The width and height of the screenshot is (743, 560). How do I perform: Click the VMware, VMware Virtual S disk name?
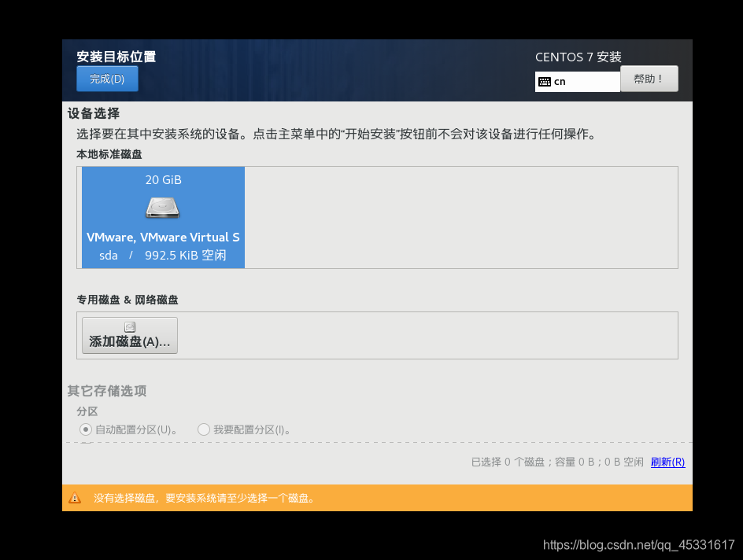coord(163,238)
